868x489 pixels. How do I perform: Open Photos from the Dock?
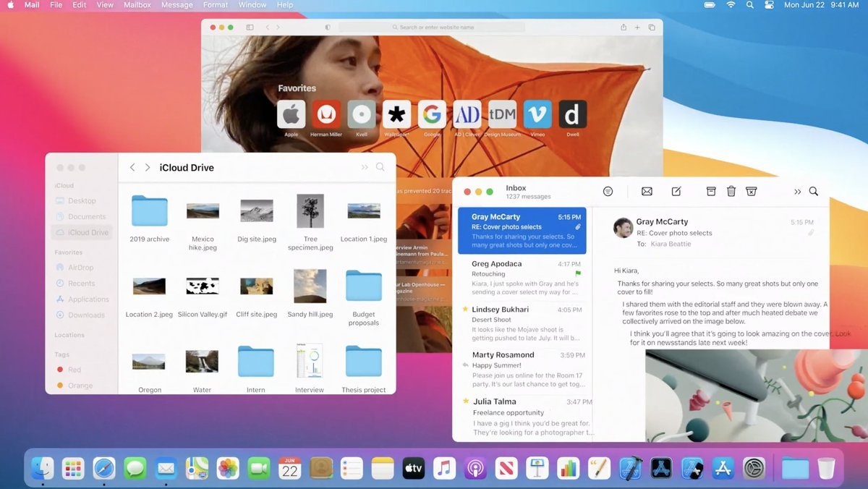228,469
